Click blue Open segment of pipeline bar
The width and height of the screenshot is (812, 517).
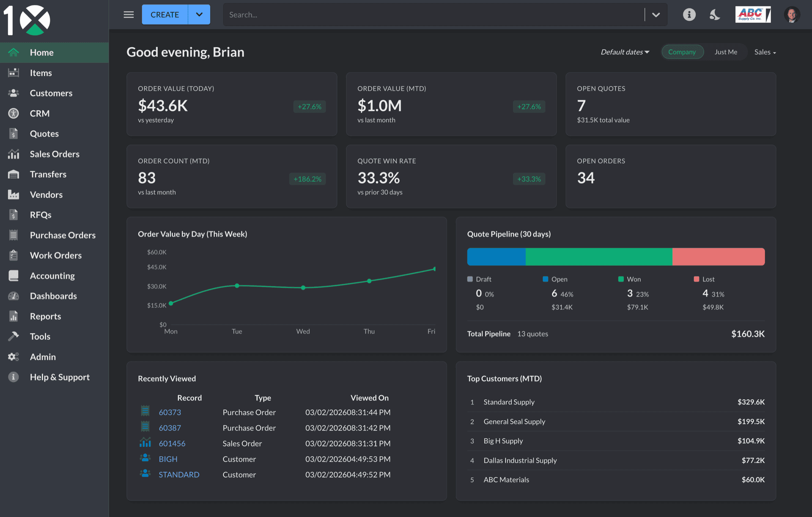click(x=497, y=257)
